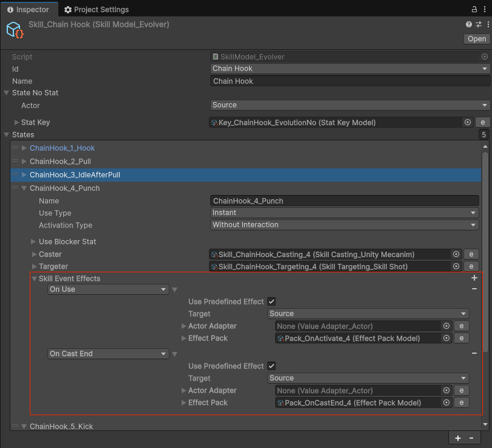
Task: Click 'e' beside Pack_OnActivate_4
Action: (461, 338)
